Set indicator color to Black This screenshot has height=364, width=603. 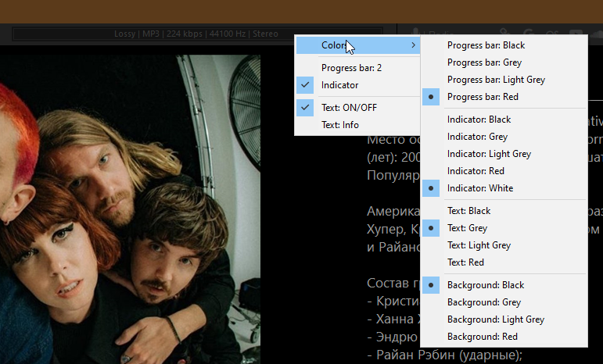(479, 120)
